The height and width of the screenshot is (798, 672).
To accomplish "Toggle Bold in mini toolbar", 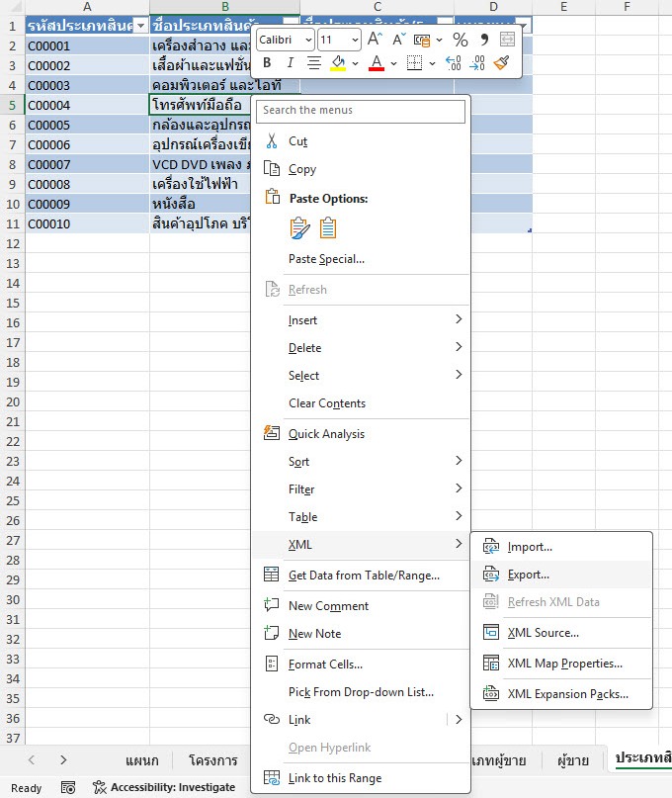I will [267, 63].
